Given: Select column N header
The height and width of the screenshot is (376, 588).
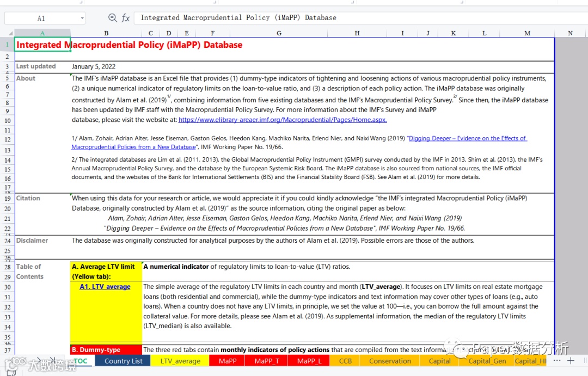Looking at the screenshot, I should [x=570, y=33].
